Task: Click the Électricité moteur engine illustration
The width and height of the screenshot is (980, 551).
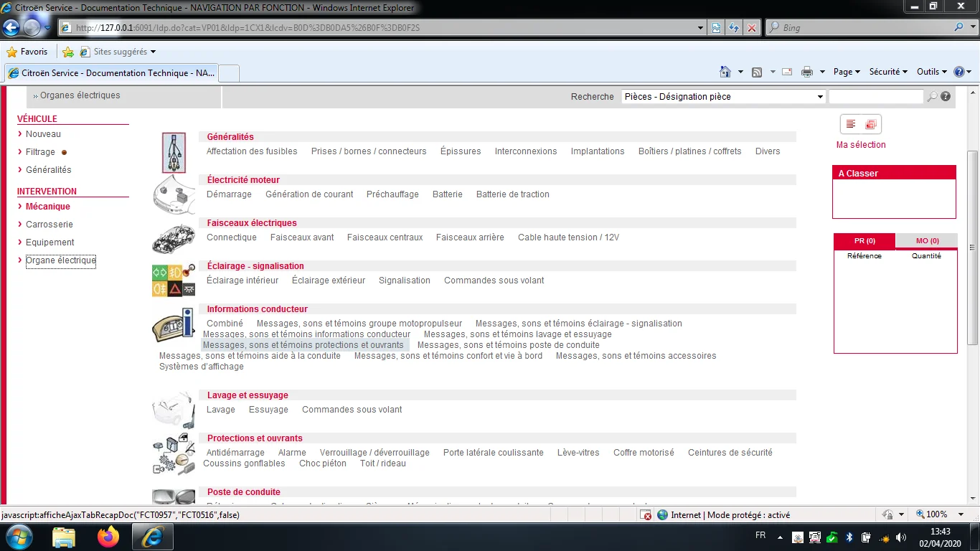Action: [174, 195]
